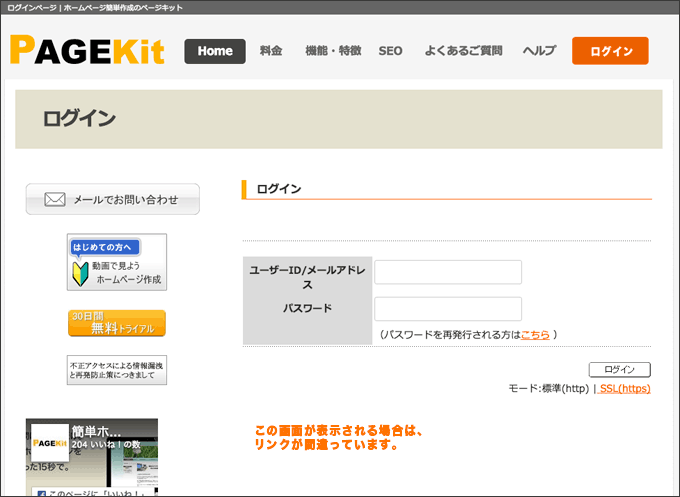Open 不正アクセスによる情報漏洩 notice banner
Image resolution: width=680 pixels, height=497 pixels.
pos(117,370)
